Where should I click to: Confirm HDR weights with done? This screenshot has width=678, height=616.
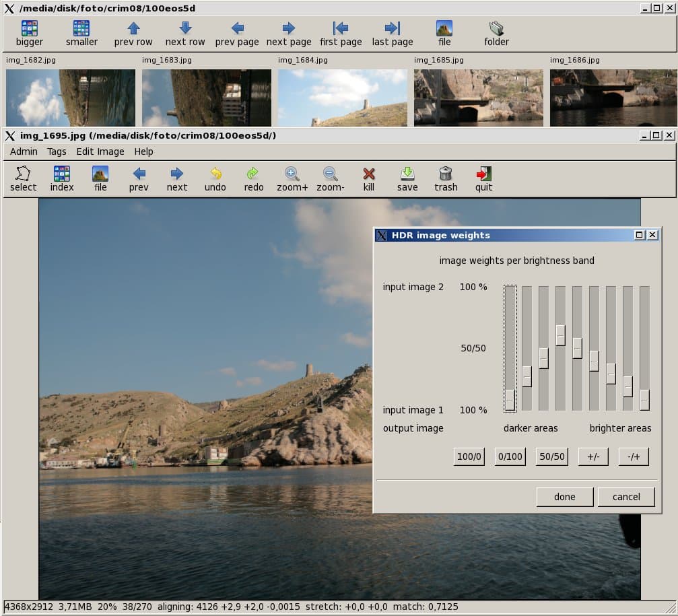564,497
